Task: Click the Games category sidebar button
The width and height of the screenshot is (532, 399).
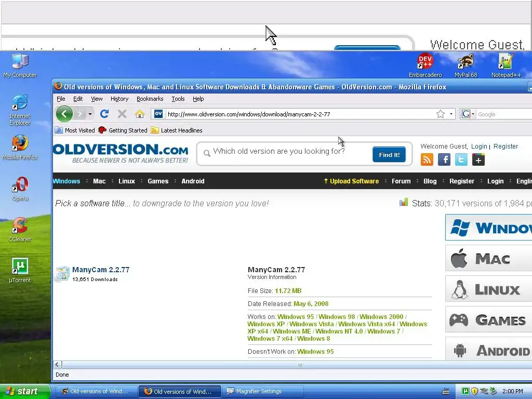Action: (488, 320)
